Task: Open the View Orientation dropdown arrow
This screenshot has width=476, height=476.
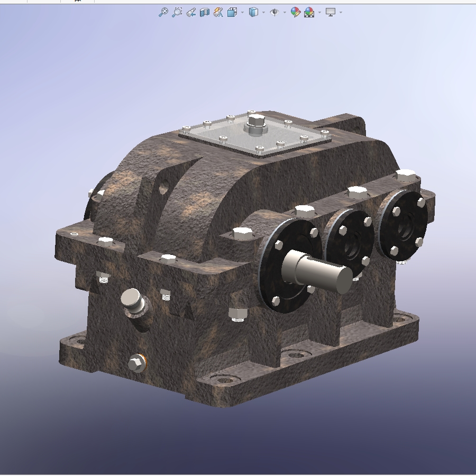Action: (x=242, y=13)
